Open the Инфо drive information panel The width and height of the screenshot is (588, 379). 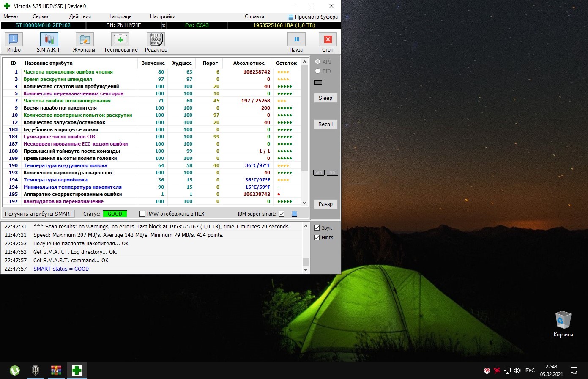14,42
